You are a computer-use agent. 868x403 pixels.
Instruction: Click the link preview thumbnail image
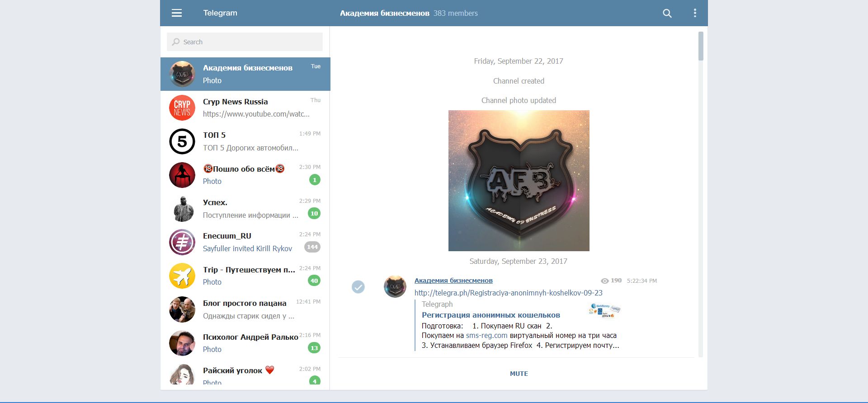click(604, 310)
